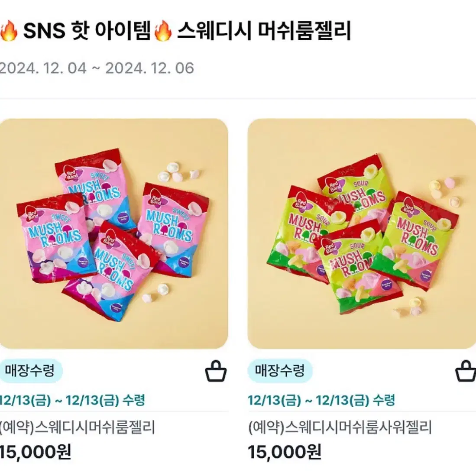
Task: Click 매장수령 badge under sweet jelly
Action: [30, 371]
